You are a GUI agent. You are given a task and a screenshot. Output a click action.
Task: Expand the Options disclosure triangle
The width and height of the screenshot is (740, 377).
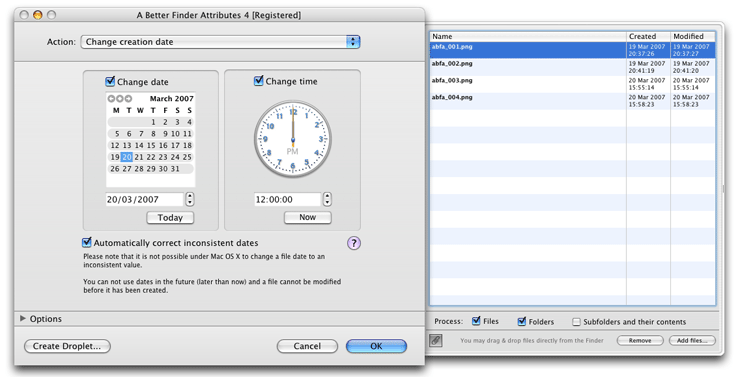pyautogui.click(x=23, y=318)
